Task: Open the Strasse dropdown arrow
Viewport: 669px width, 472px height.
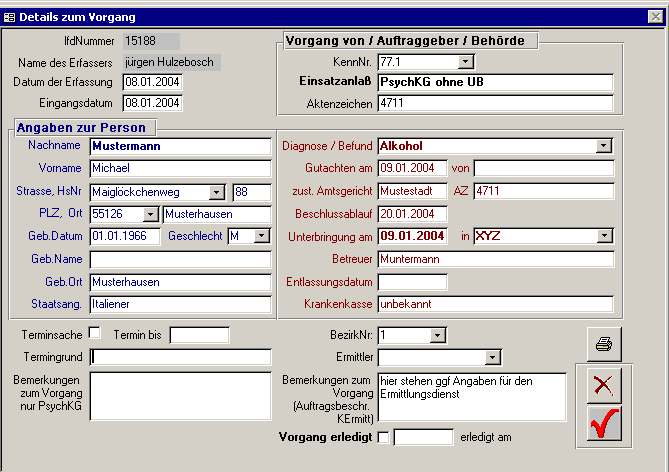Action: (x=217, y=192)
